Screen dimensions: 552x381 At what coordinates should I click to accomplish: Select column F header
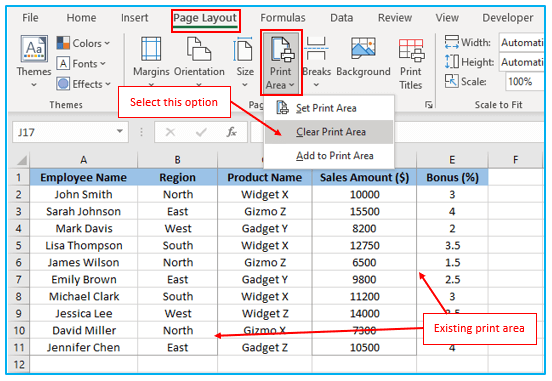click(x=515, y=160)
